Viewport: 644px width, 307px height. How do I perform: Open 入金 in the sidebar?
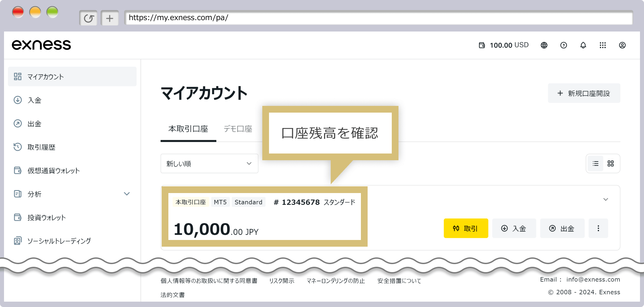[72, 100]
